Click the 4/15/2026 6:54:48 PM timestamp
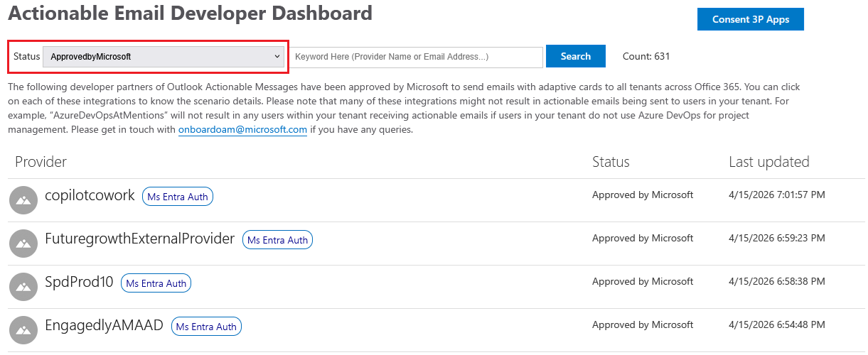Viewport: 868px width, 355px height. coord(777,324)
